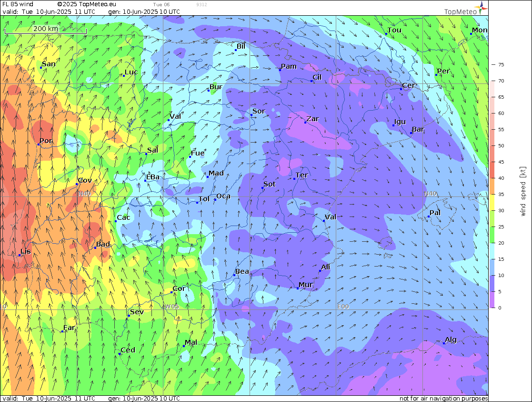The height and width of the screenshot is (402, 532).
Task: Click the legend tick value 15
Action: 501,259
